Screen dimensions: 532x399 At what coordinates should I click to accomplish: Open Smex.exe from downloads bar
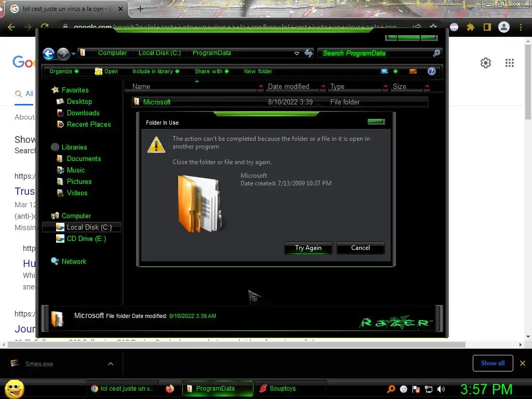point(39,364)
